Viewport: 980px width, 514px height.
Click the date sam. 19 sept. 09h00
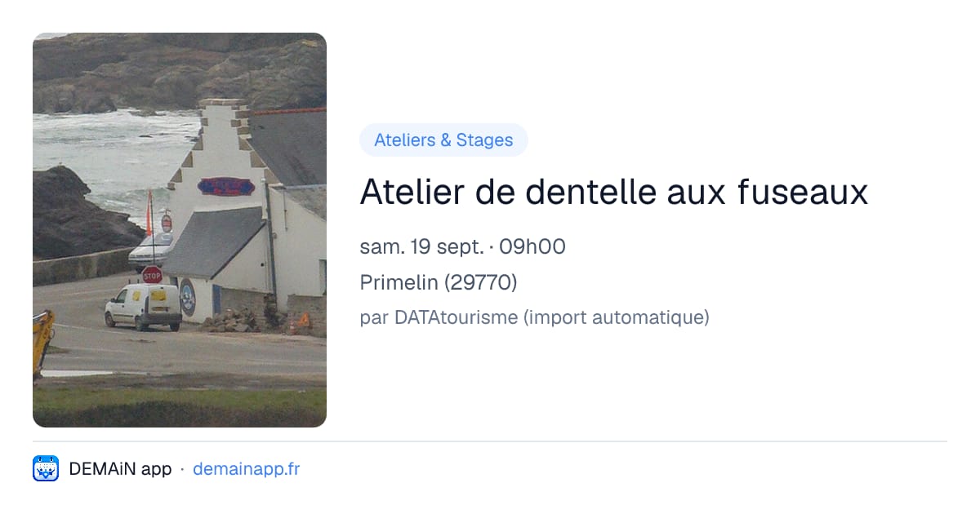point(462,246)
